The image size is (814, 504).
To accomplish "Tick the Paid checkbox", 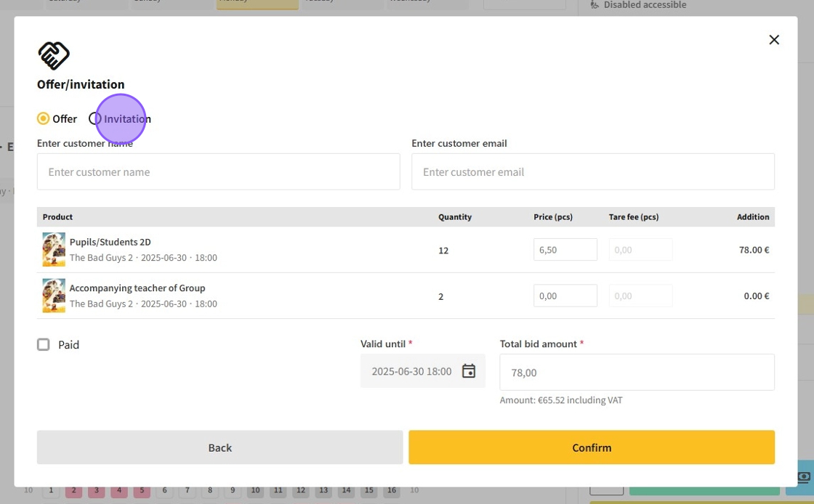I will (44, 345).
